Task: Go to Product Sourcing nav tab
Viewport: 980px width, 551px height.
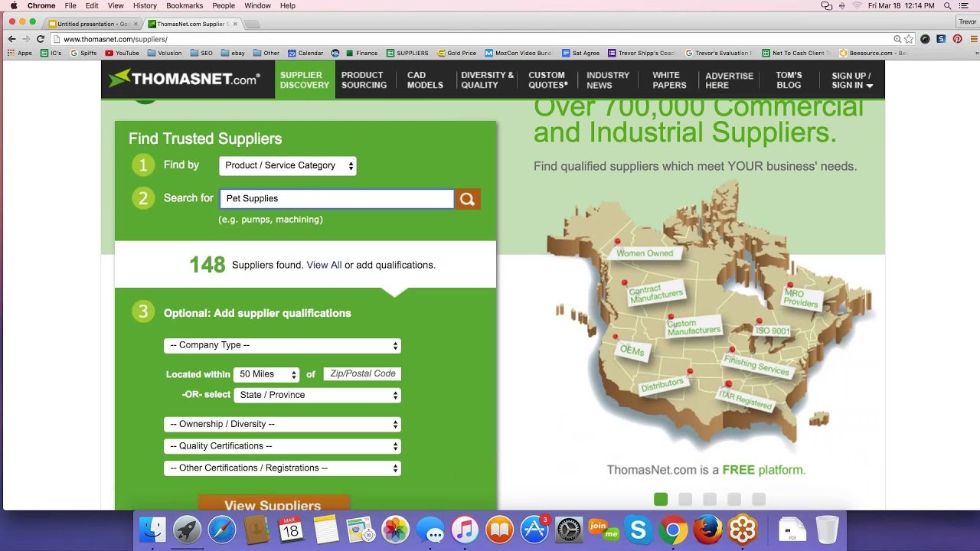Action: [x=364, y=80]
